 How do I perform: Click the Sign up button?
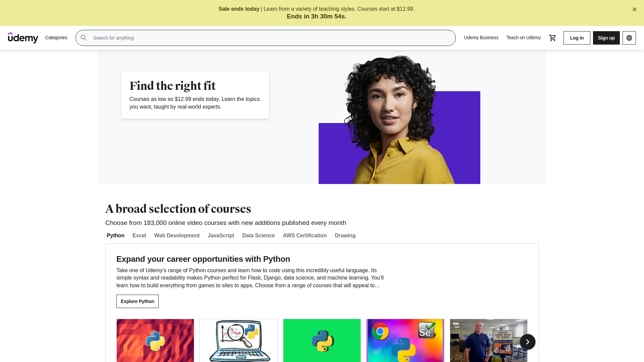pos(606,38)
